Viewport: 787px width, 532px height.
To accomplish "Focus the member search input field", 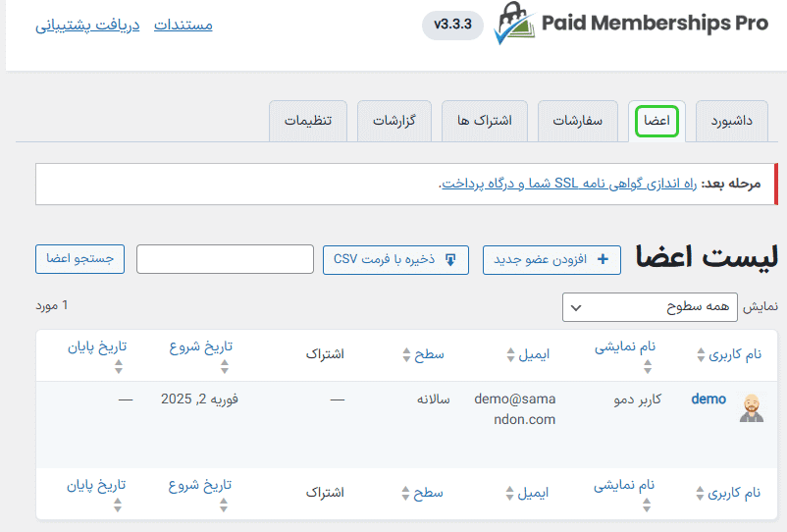I will pyautogui.click(x=225, y=259).
